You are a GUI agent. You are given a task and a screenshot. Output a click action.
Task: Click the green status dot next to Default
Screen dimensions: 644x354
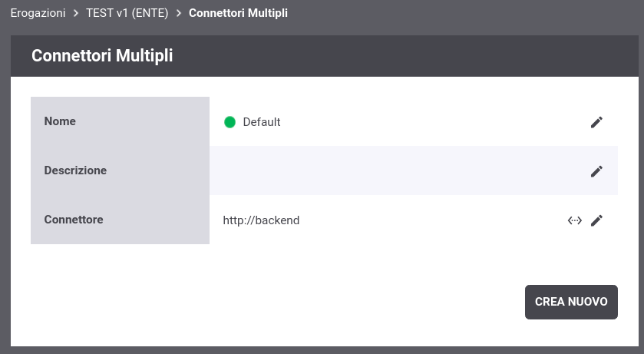(x=230, y=122)
